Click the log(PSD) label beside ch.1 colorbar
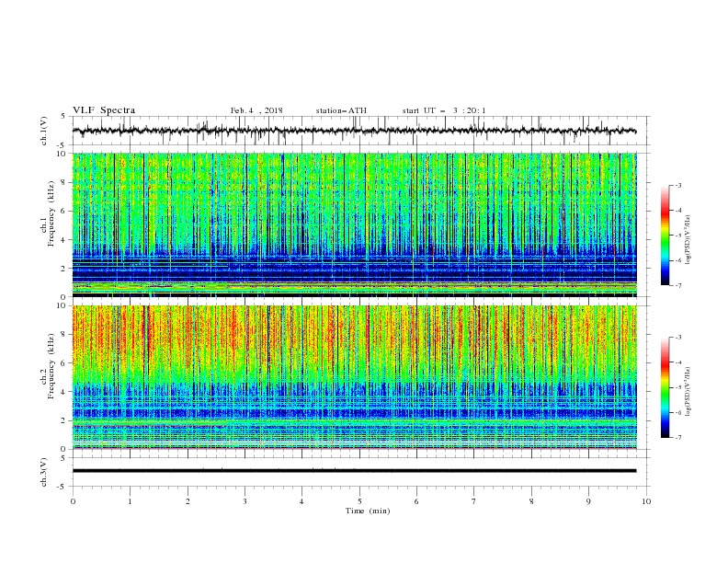The width and height of the screenshot is (728, 563). 688,239
